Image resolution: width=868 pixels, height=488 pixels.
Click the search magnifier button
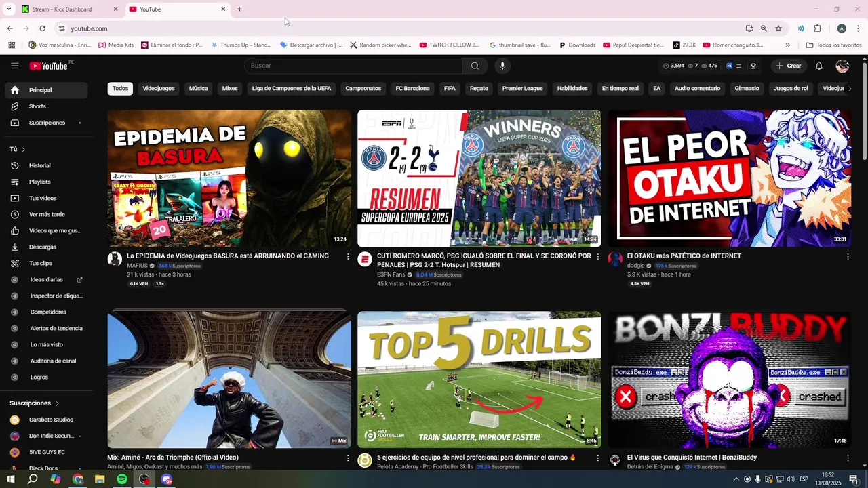click(475, 66)
